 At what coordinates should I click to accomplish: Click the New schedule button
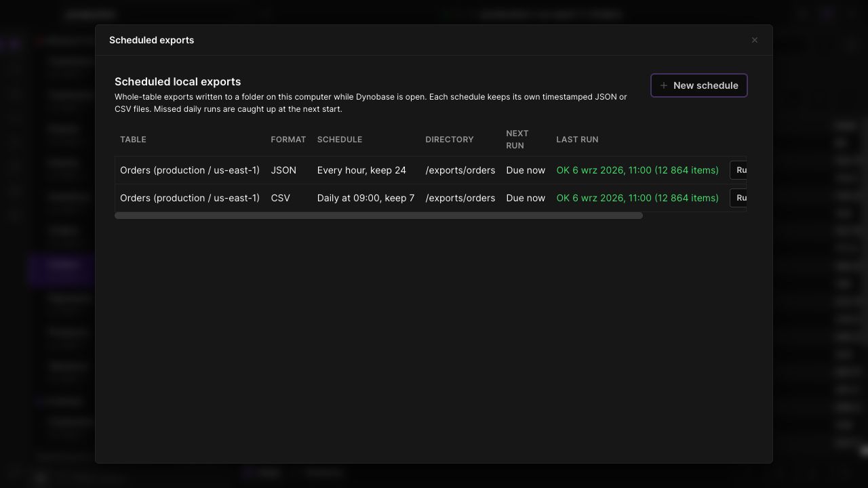tap(698, 85)
